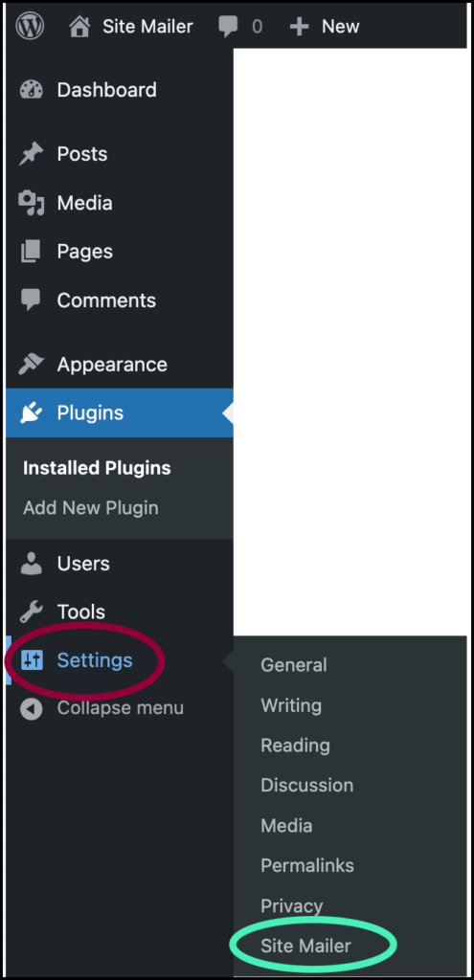Open the Site Mailer home icon

coord(79,26)
